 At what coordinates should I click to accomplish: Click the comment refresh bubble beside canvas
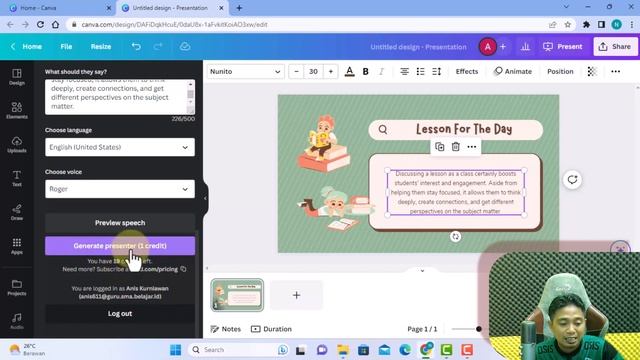572,180
